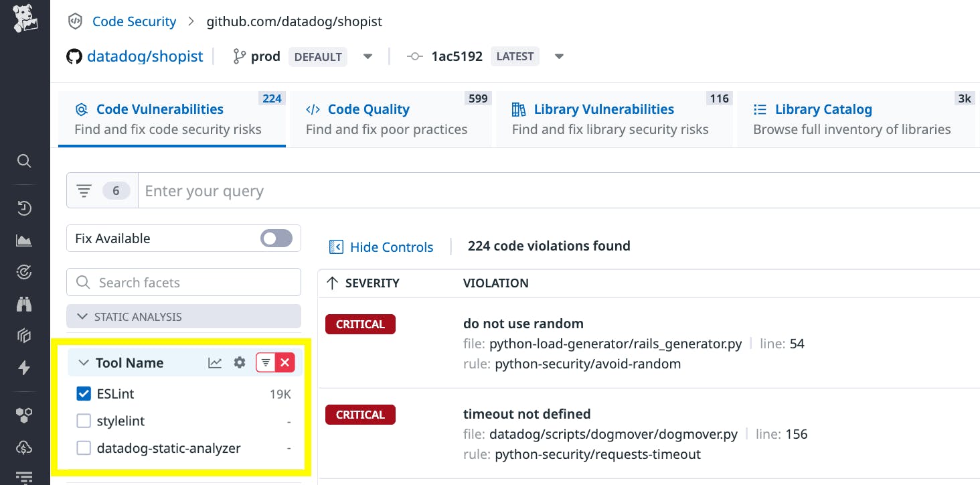
Task: Click the Hide Controls link
Action: [391, 247]
